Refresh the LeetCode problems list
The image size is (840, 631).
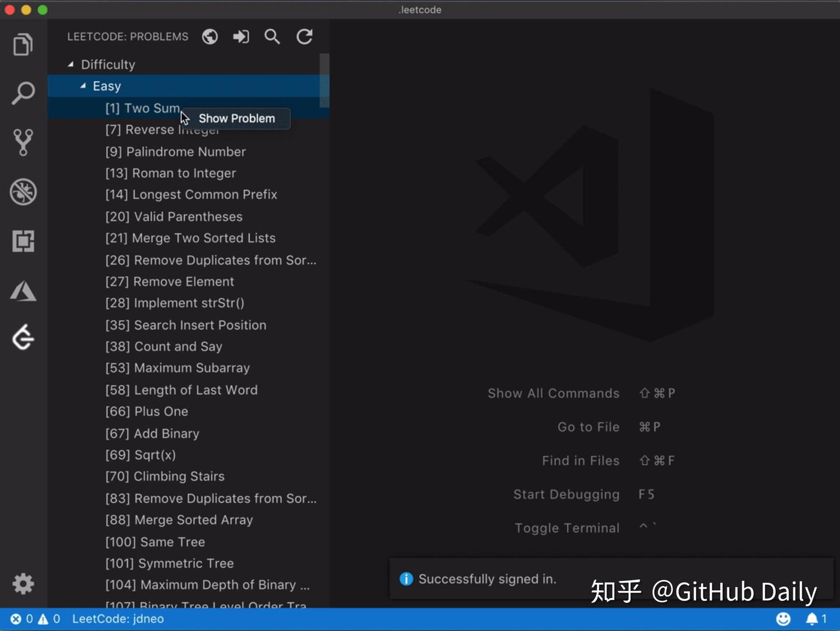coord(304,36)
